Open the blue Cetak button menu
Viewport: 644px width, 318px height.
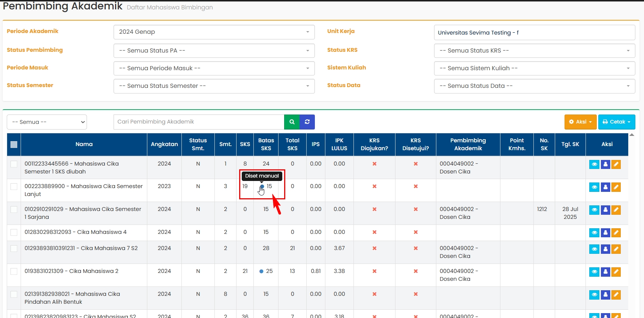(x=616, y=122)
